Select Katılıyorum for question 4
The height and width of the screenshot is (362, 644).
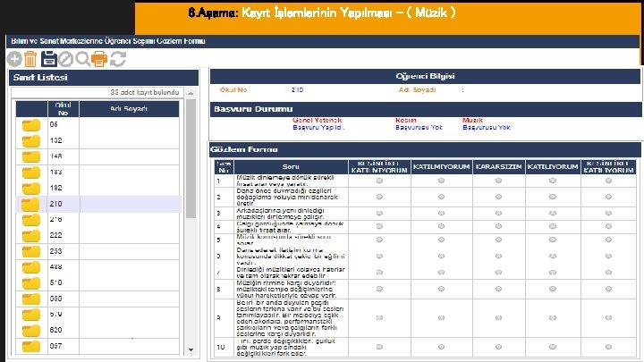tap(553, 226)
